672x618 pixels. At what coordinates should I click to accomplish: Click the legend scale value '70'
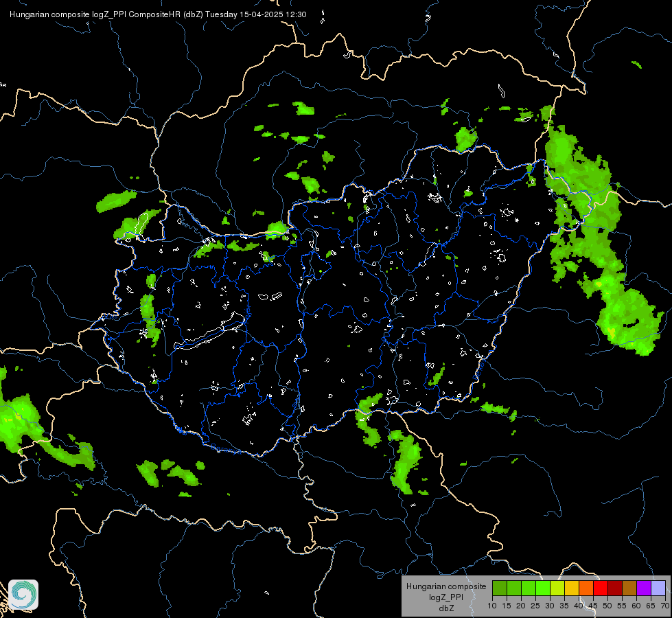pos(665,606)
